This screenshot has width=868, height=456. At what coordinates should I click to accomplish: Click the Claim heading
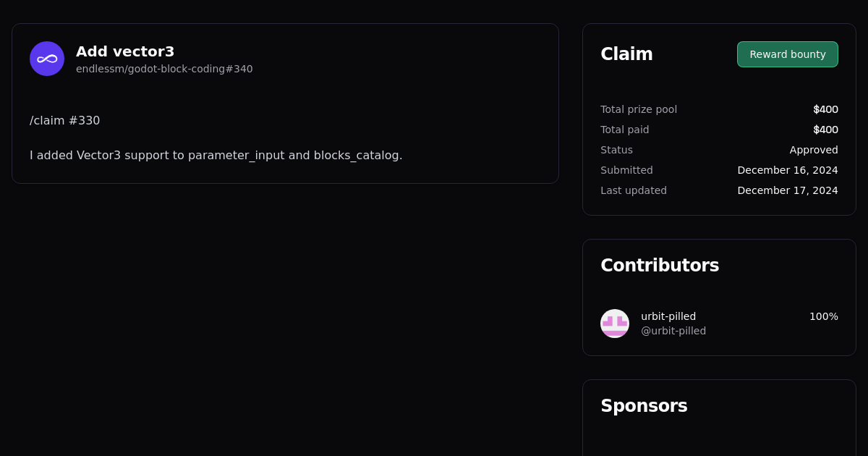pos(626,54)
